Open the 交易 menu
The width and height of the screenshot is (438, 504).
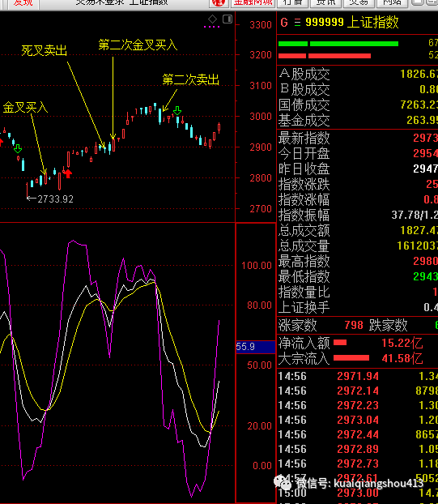[359, 3]
